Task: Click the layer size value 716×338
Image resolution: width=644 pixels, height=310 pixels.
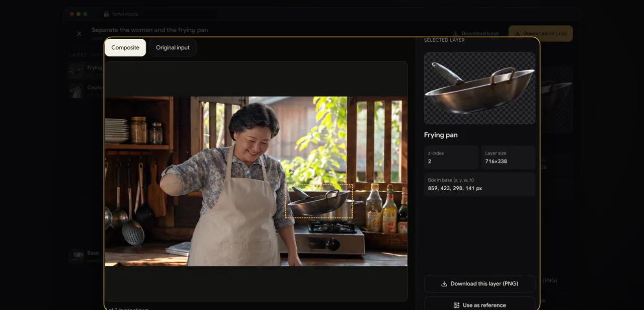Action: click(x=496, y=162)
